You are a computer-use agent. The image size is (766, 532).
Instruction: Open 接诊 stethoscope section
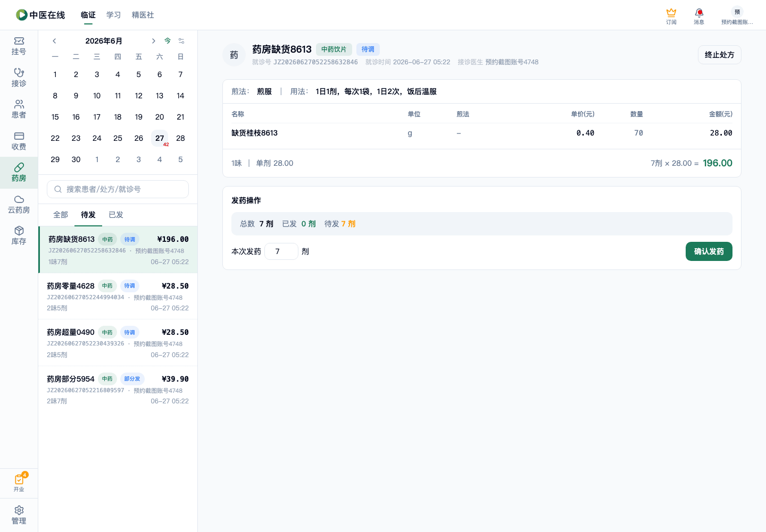coord(19,78)
